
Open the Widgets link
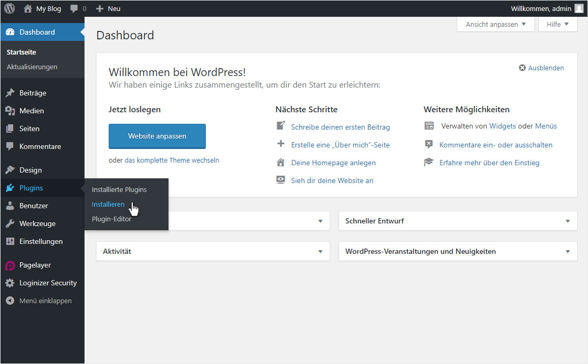(x=502, y=126)
